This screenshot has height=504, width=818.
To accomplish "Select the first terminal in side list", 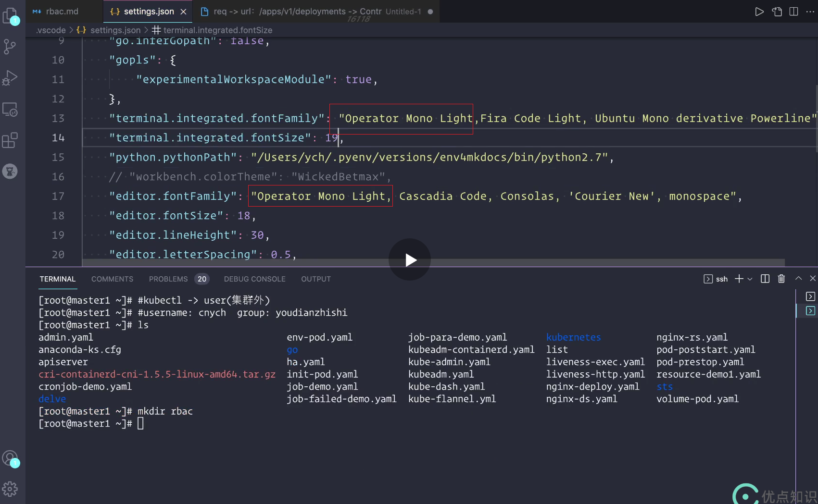I will point(810,296).
